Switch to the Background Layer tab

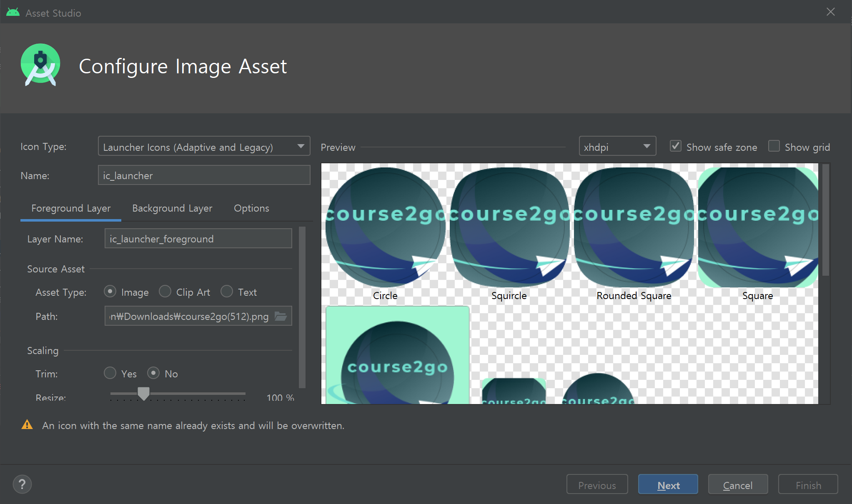(x=172, y=208)
